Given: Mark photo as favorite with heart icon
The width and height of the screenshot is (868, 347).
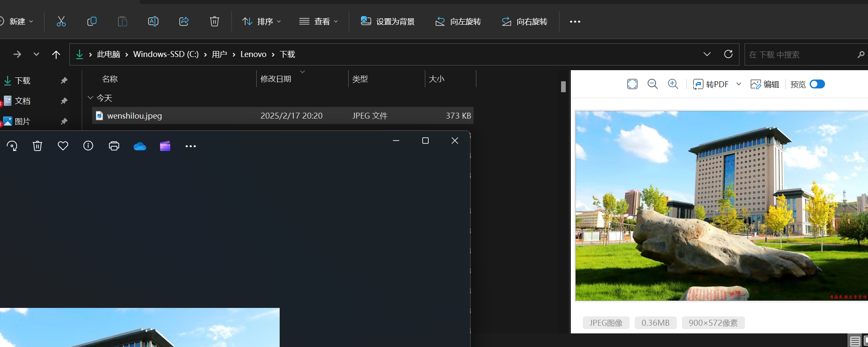Looking at the screenshot, I should pos(63,146).
